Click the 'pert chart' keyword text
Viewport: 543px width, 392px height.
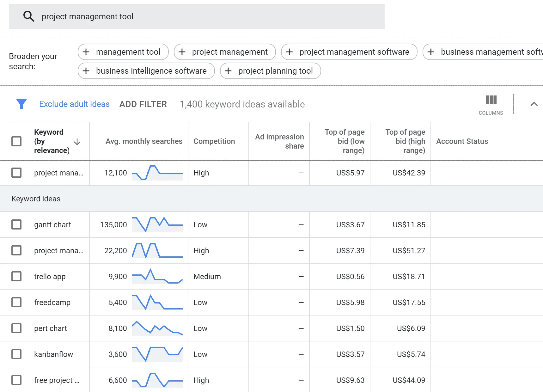coord(51,328)
